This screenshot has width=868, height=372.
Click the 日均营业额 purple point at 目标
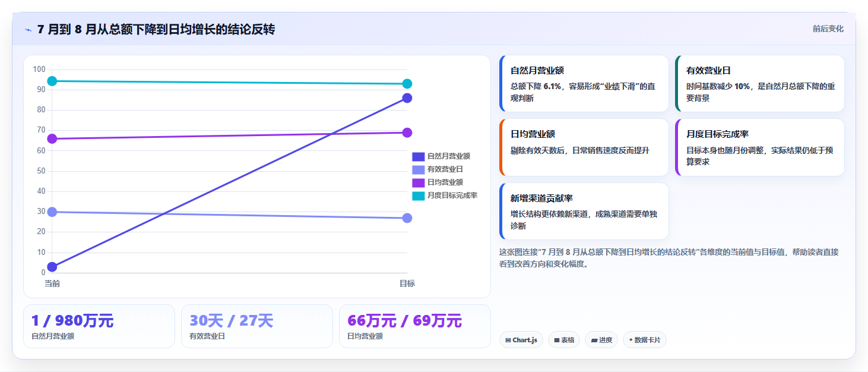click(407, 133)
